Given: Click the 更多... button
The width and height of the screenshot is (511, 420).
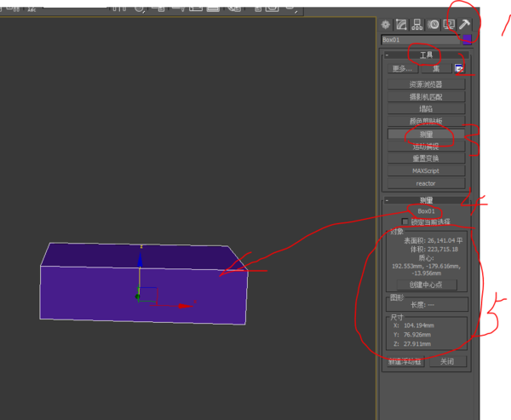Looking at the screenshot, I should tap(403, 69).
